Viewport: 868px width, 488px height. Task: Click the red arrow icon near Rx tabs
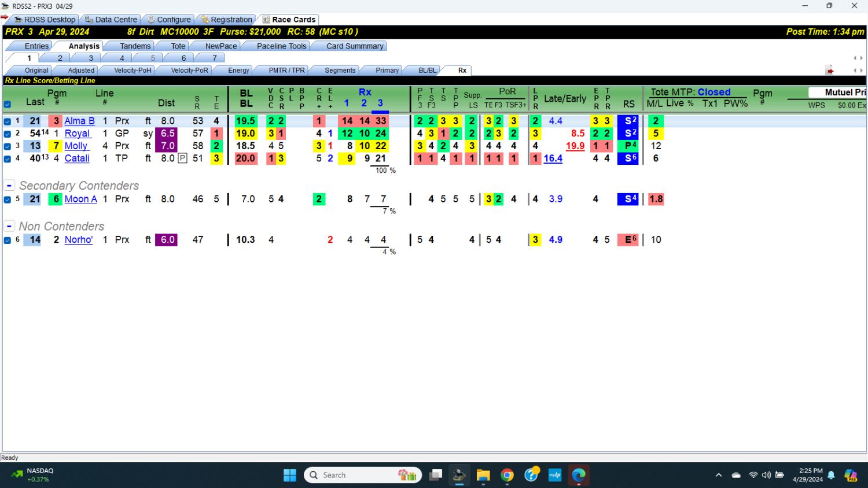[x=830, y=71]
